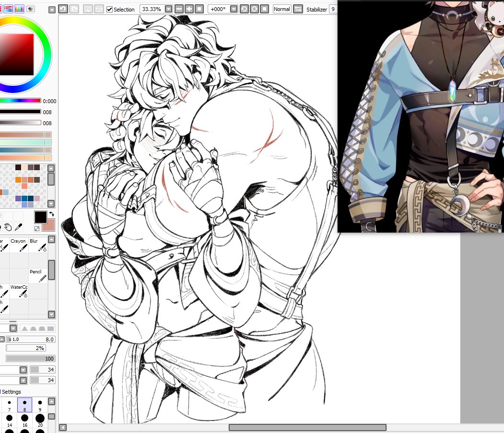Adjust the density slider showing 100
Viewport: 504px width, 433px height.
31,358
